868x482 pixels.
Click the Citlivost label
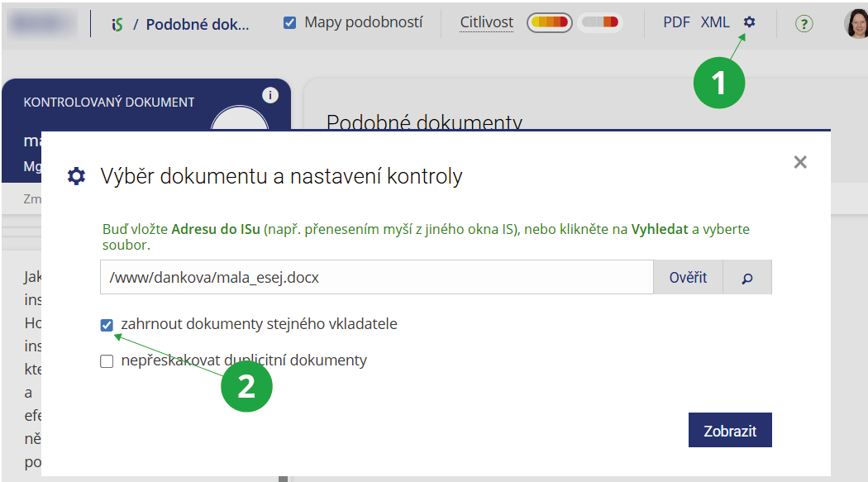coord(487,23)
